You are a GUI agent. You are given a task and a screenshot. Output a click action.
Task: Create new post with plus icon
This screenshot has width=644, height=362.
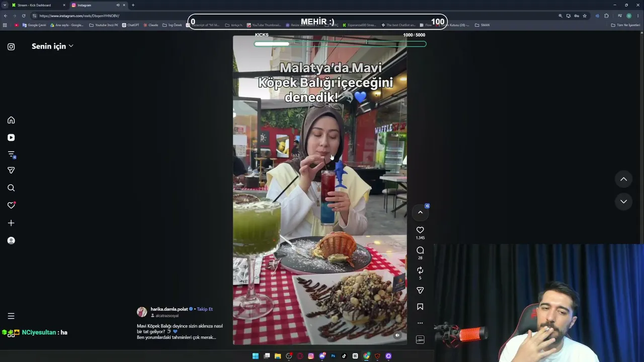[11, 223]
